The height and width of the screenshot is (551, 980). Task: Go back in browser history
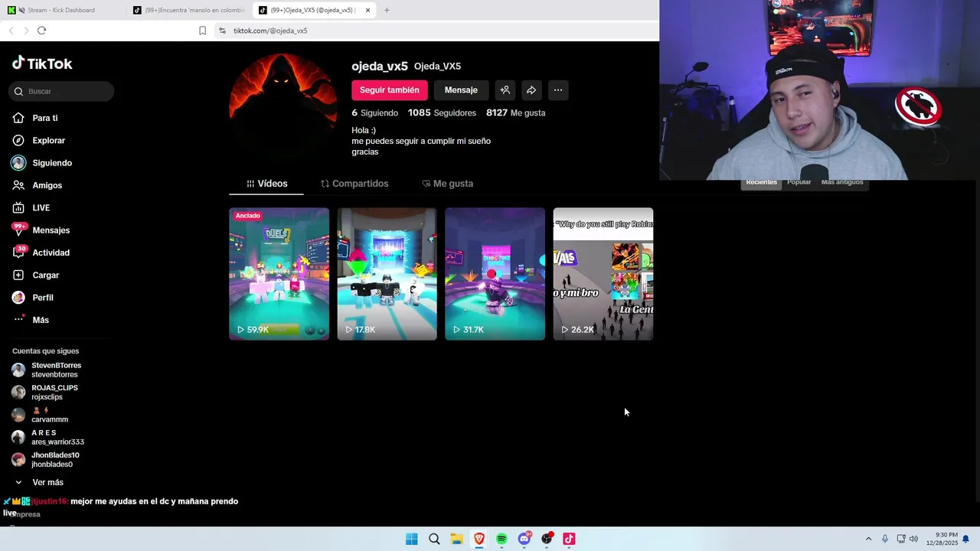(x=11, y=31)
